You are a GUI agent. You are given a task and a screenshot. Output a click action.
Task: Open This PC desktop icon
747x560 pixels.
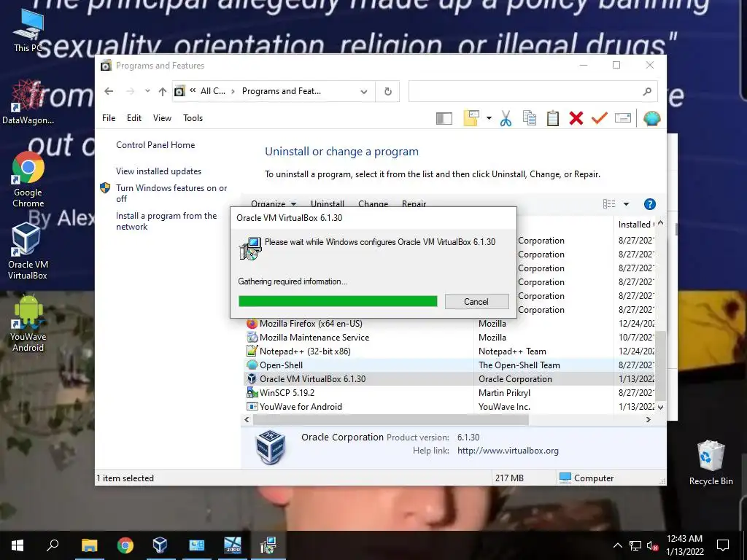[x=28, y=31]
